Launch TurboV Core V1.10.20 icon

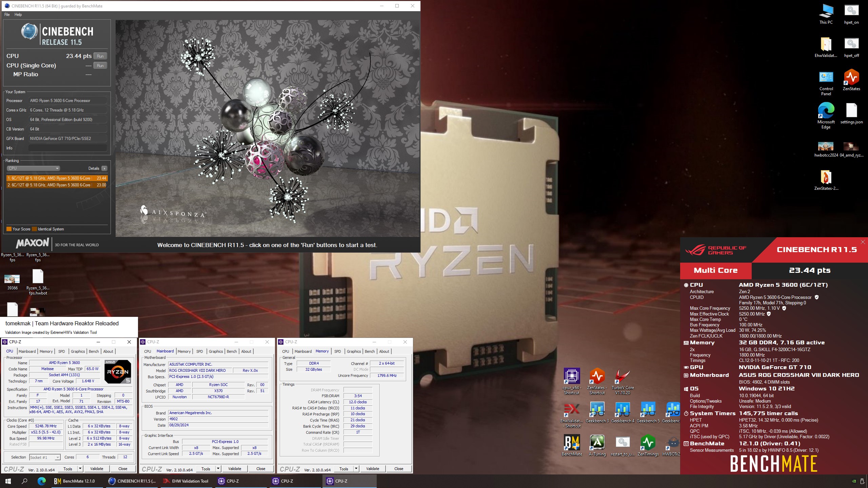click(623, 382)
